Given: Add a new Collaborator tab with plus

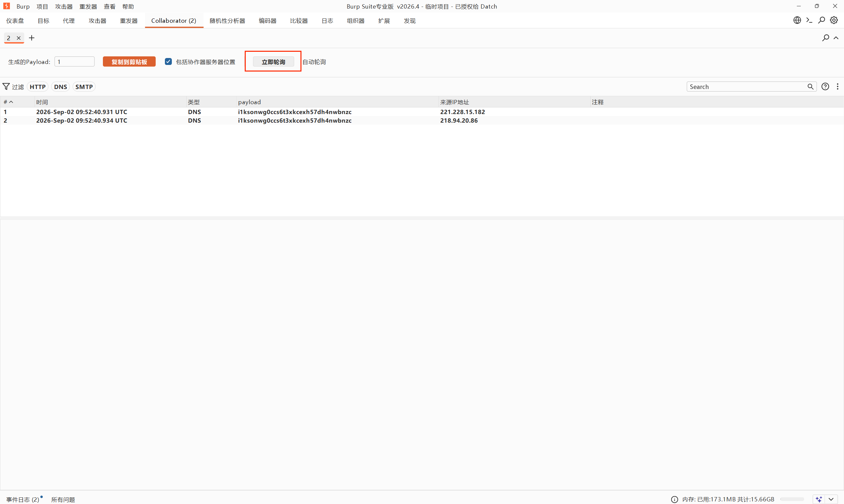Looking at the screenshot, I should pos(32,38).
